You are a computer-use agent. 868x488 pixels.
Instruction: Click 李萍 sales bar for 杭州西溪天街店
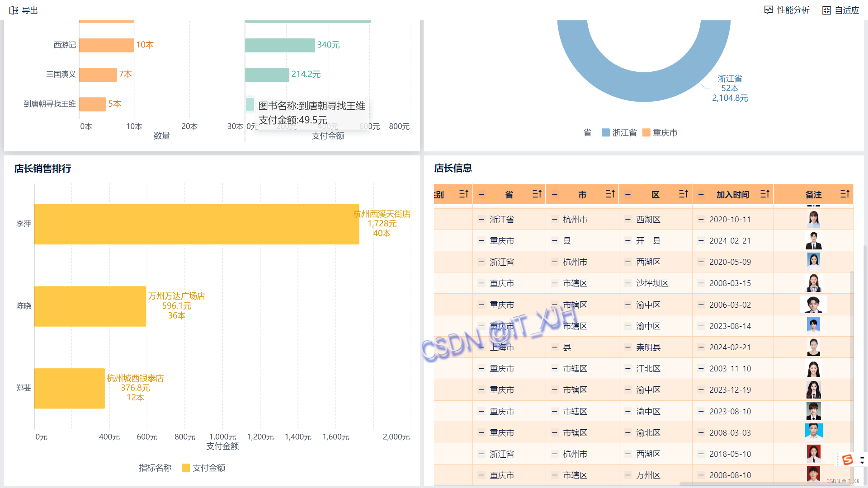coord(196,224)
